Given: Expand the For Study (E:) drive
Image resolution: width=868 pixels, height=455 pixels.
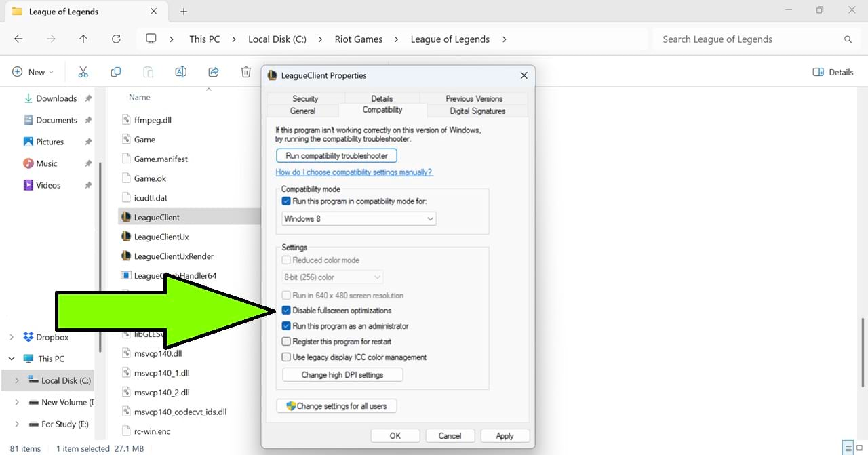Looking at the screenshot, I should coord(17,424).
